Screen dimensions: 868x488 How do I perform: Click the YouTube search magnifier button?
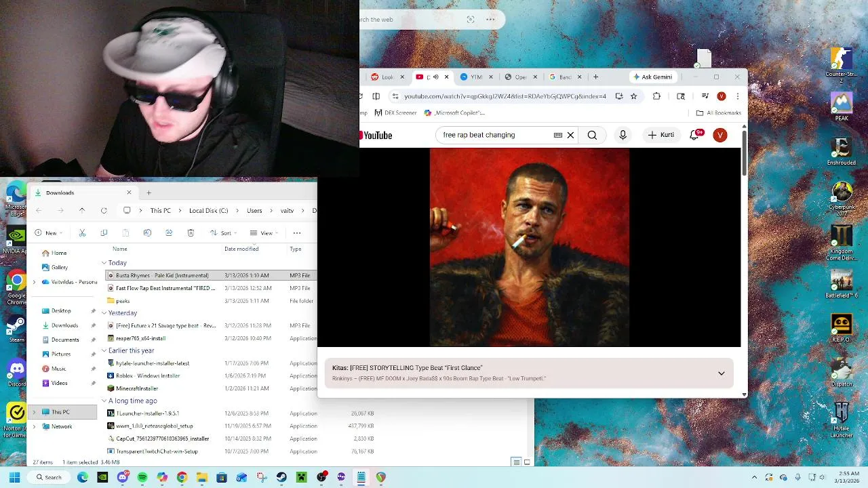[592, 135]
